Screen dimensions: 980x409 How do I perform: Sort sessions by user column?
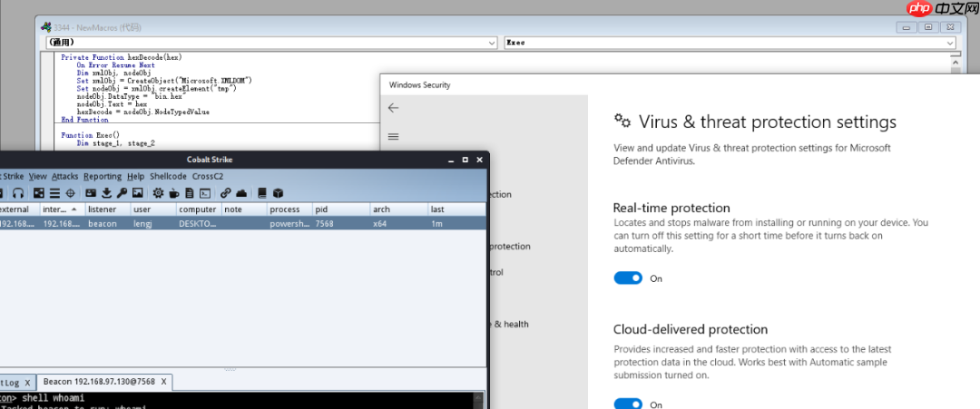(x=153, y=209)
